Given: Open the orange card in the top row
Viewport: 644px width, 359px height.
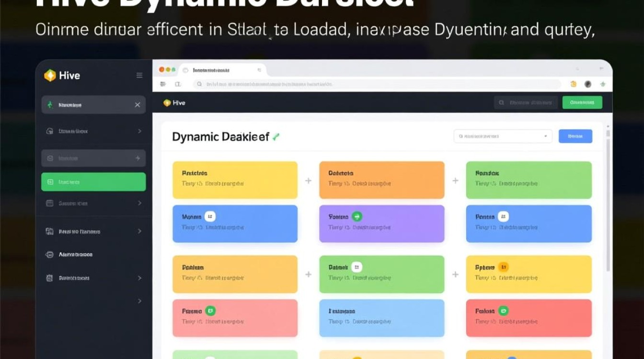Looking at the screenshot, I should 382,180.
